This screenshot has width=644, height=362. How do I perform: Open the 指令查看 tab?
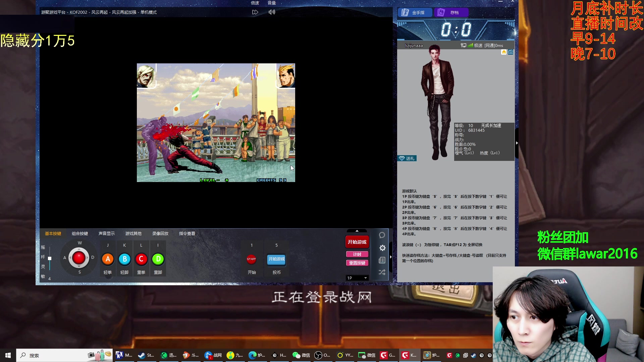(x=187, y=234)
